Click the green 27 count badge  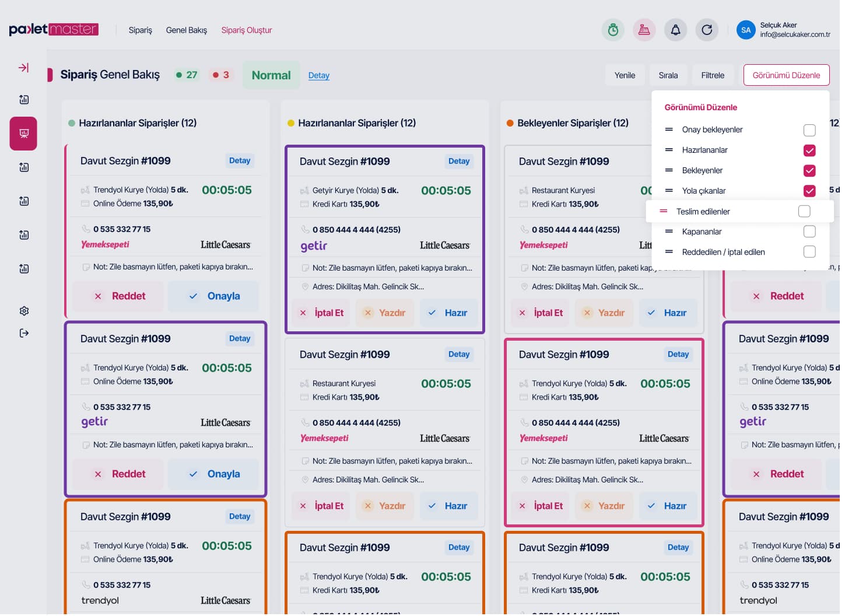coord(187,75)
